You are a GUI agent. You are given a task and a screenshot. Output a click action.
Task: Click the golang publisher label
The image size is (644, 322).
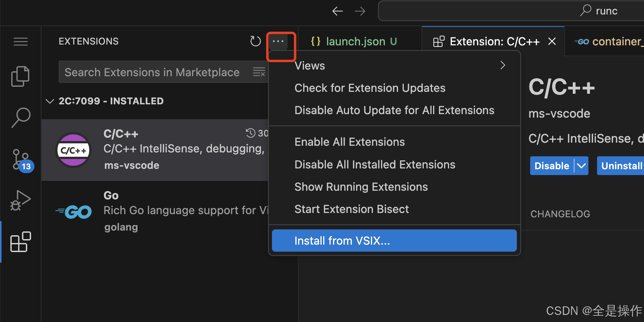[x=121, y=227]
